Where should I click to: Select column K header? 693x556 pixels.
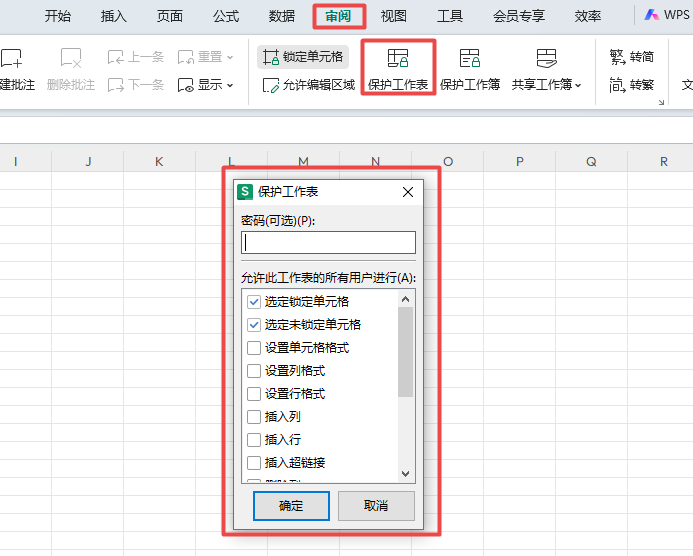point(160,162)
